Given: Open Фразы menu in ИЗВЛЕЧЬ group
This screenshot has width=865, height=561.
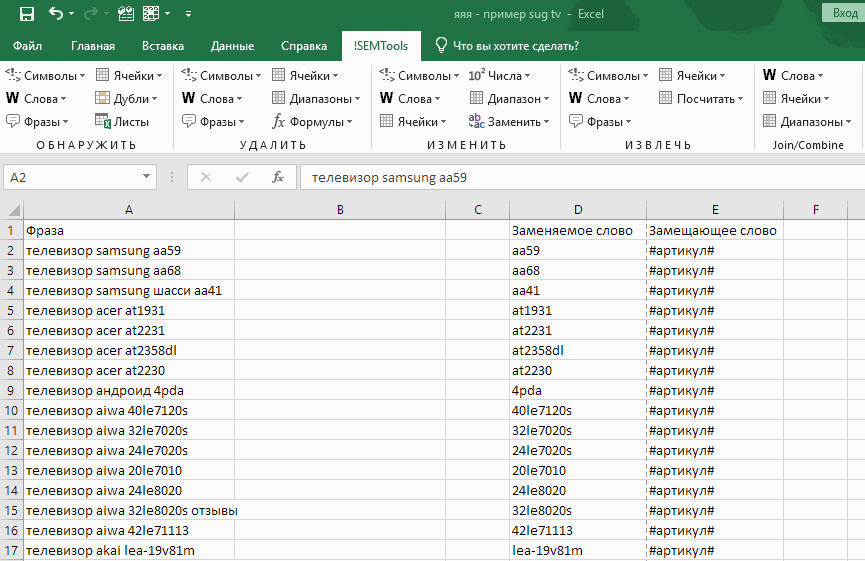Looking at the screenshot, I should (x=601, y=122).
